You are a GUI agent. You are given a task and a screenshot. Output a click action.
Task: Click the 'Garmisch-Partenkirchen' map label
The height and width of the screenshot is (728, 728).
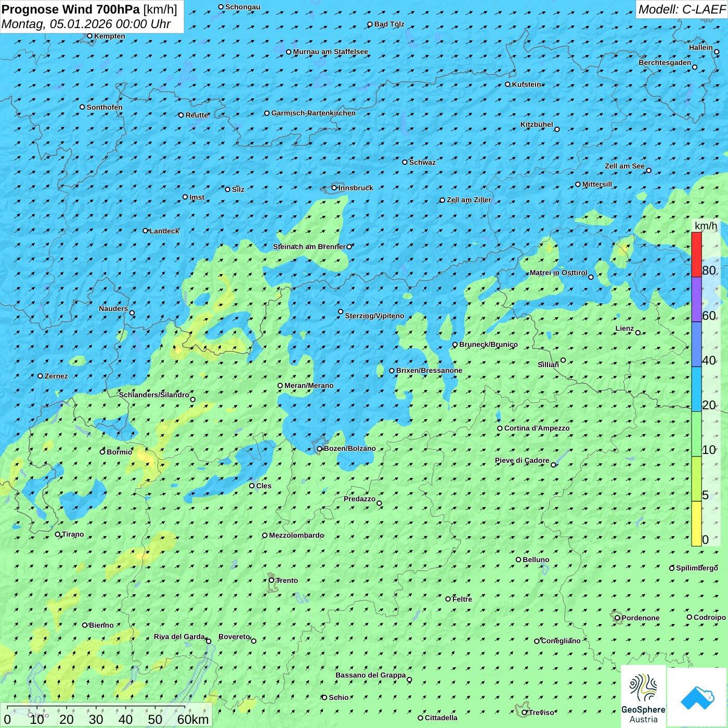click(x=314, y=113)
